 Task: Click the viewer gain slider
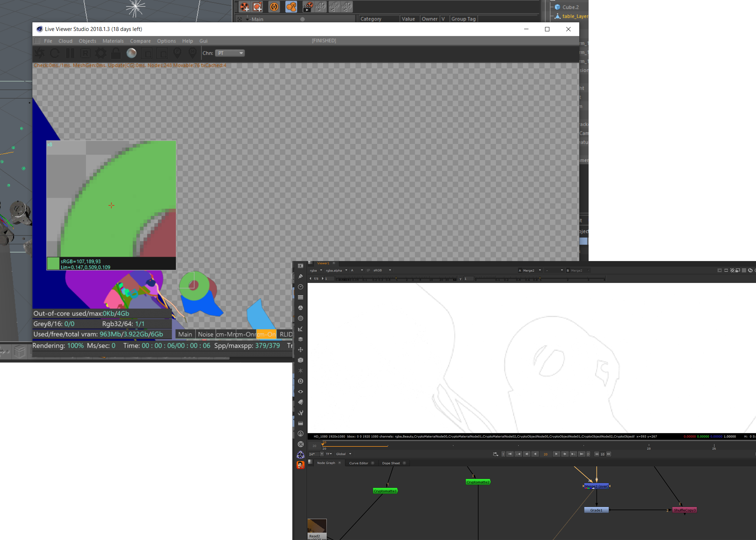[x=396, y=279]
